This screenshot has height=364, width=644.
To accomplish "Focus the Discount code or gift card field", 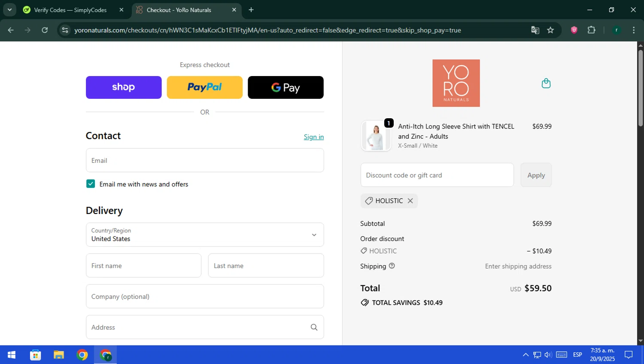I will pos(437,175).
